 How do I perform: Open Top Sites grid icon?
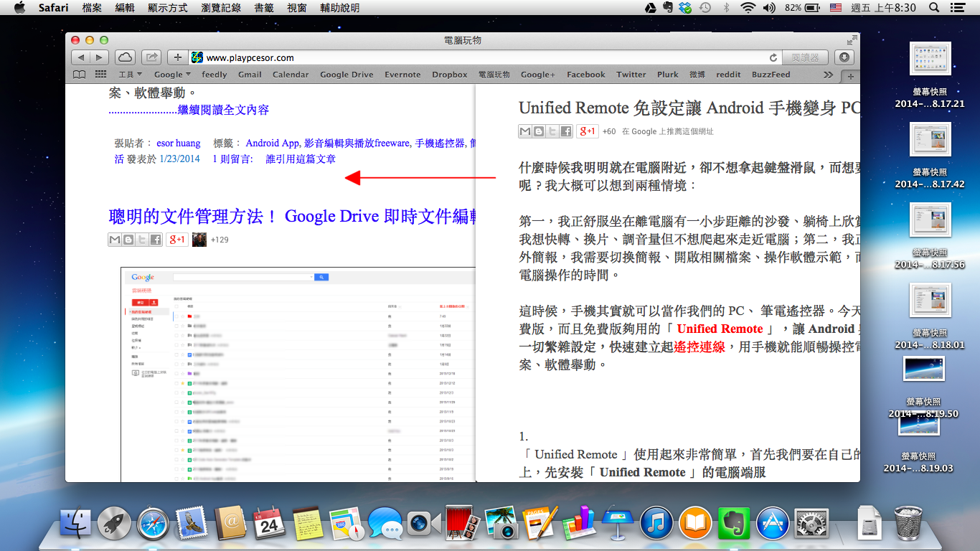(101, 74)
